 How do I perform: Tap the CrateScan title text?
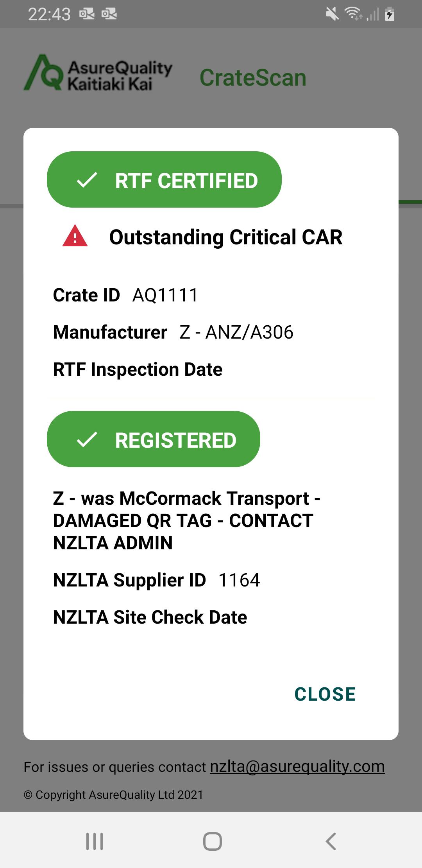coord(253,77)
